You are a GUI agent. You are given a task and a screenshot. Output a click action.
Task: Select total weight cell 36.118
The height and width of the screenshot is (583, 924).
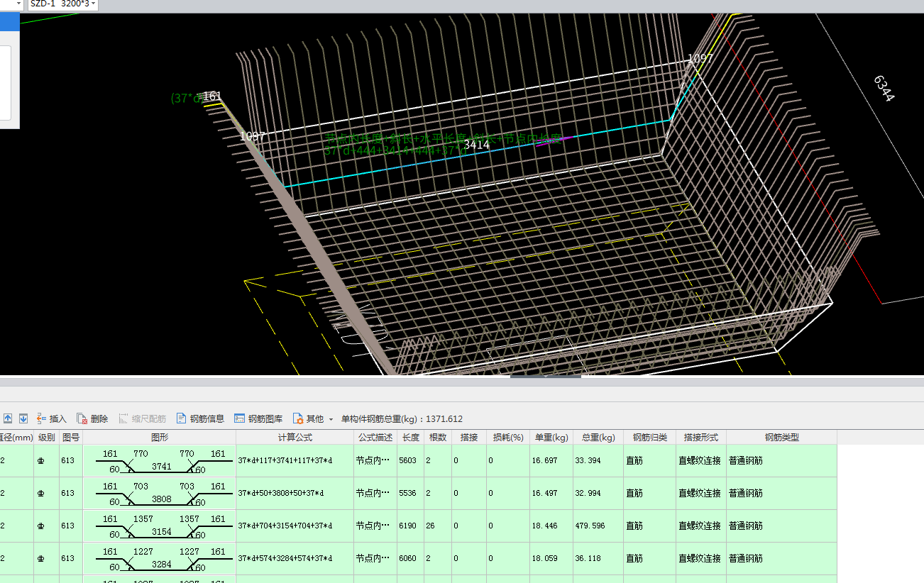coord(598,559)
